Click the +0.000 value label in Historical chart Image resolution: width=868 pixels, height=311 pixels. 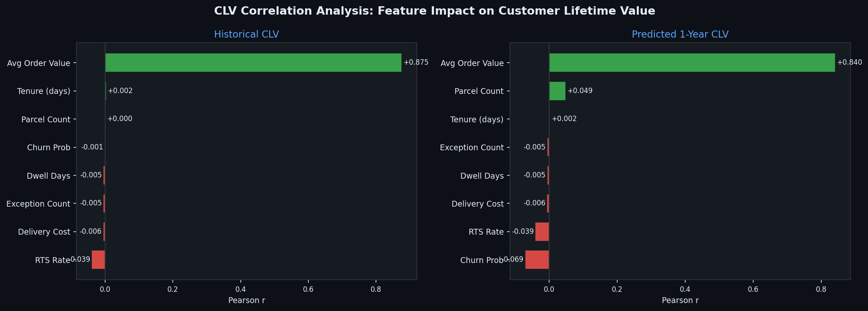(120, 119)
